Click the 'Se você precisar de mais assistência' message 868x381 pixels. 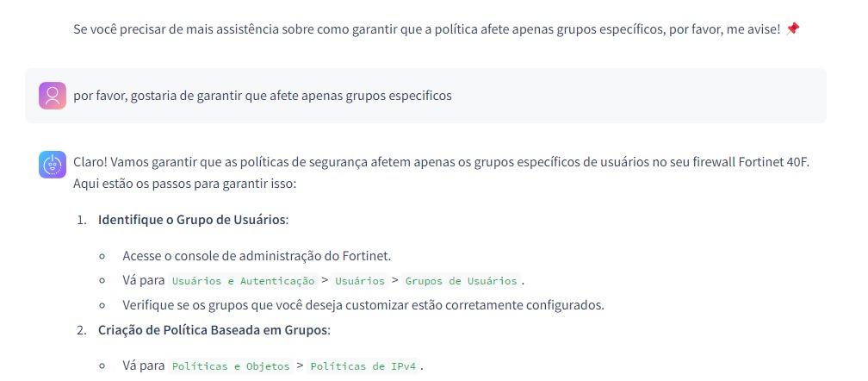point(426,29)
